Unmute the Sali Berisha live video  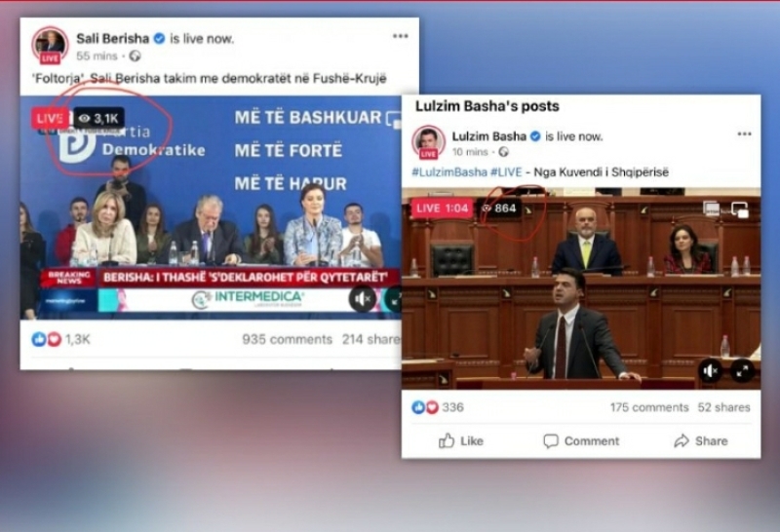click(x=363, y=299)
